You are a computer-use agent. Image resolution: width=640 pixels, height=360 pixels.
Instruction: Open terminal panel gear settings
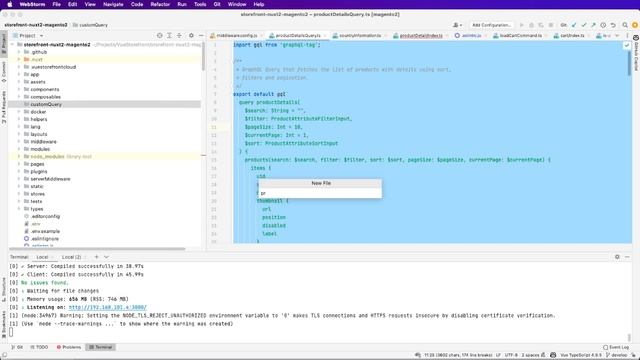(617, 257)
